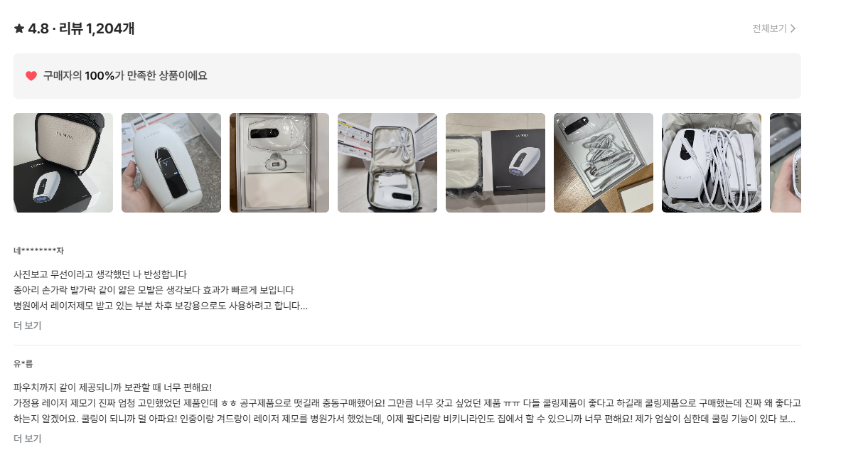
Task: Click the star rating icon beside 4.8
Action: point(19,28)
